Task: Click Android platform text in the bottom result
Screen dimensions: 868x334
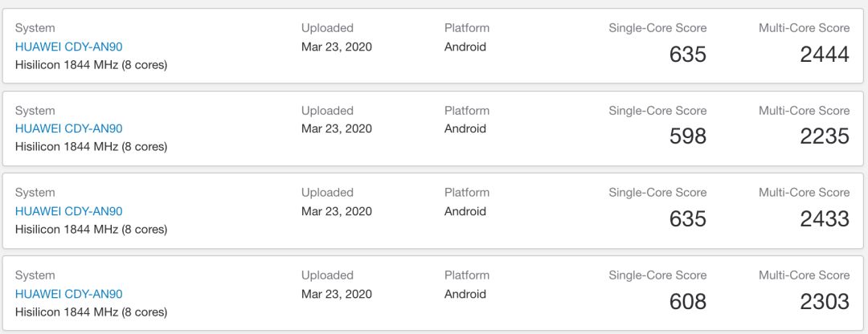Action: 465,294
